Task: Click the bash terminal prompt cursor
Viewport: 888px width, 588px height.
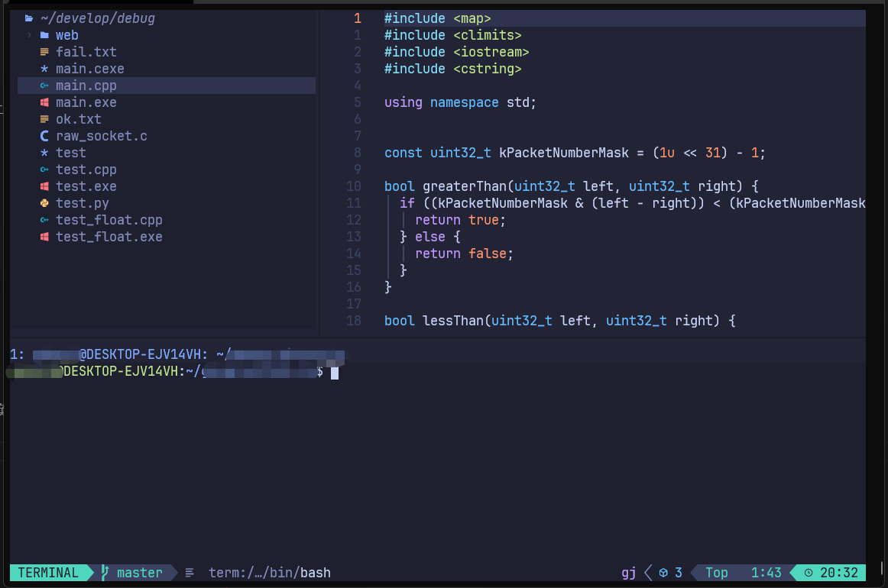Action: pos(334,372)
